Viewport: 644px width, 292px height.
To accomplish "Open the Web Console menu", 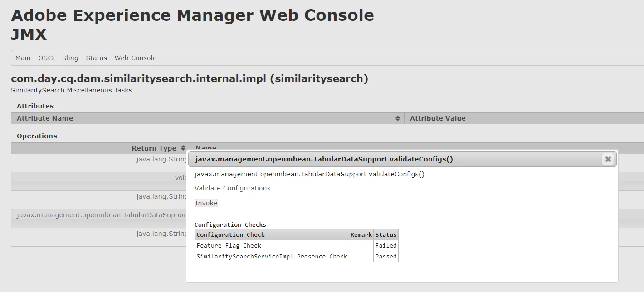I will coord(136,58).
